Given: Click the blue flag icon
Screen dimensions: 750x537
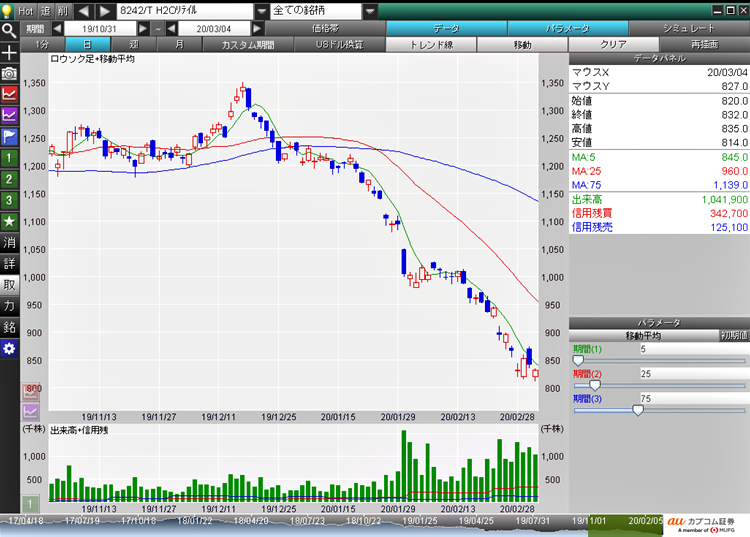Looking at the screenshot, I should coord(9,136).
